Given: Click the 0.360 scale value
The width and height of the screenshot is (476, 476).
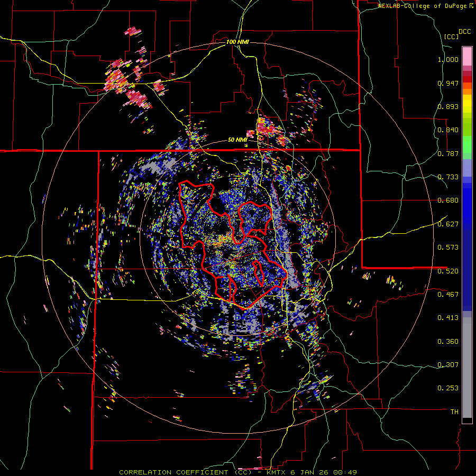Looking at the screenshot, I should coord(448,342).
